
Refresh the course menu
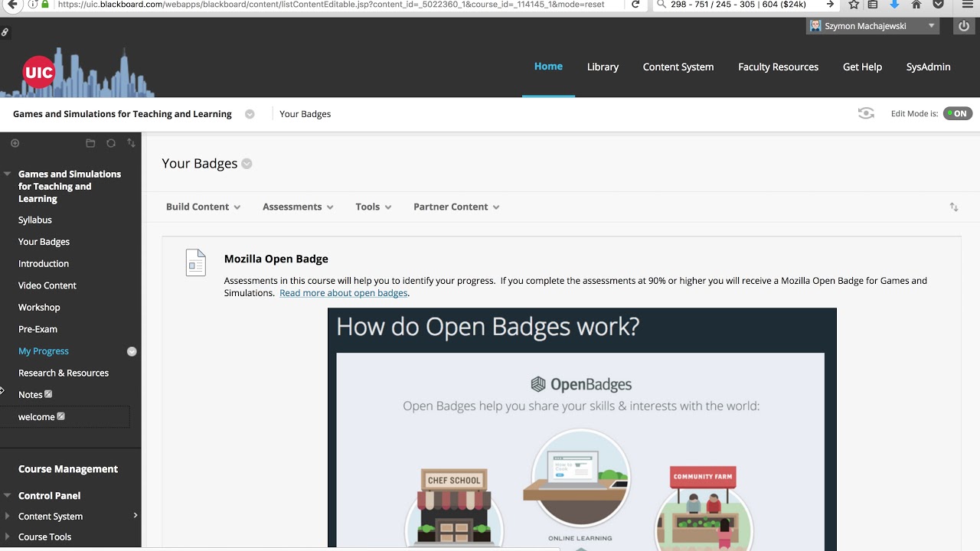pyautogui.click(x=111, y=143)
